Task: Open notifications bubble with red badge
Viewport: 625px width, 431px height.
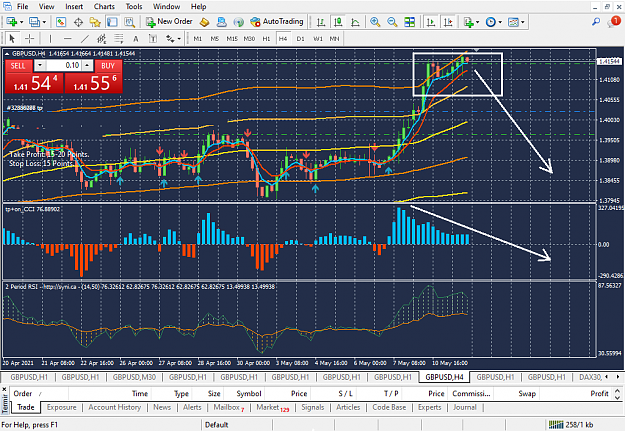Action: [613, 22]
